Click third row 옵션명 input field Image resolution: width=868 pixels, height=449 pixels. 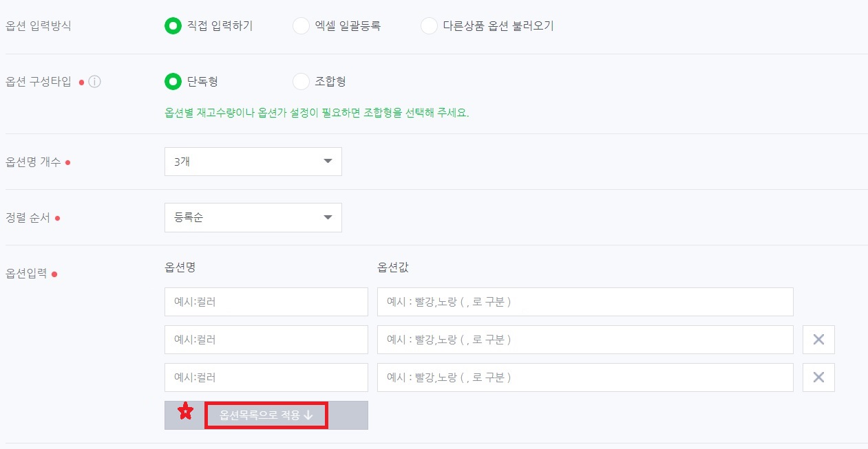(x=266, y=377)
